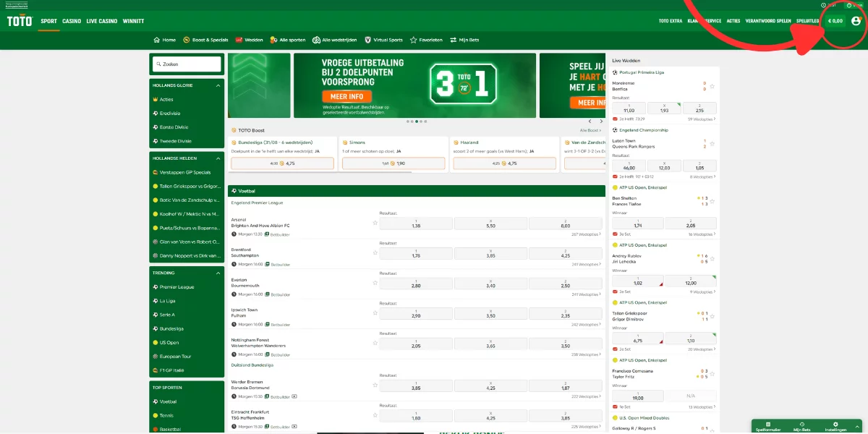Select Arsenal home win odds 1,38
The width and height of the screenshot is (868, 434).
coord(416,224)
